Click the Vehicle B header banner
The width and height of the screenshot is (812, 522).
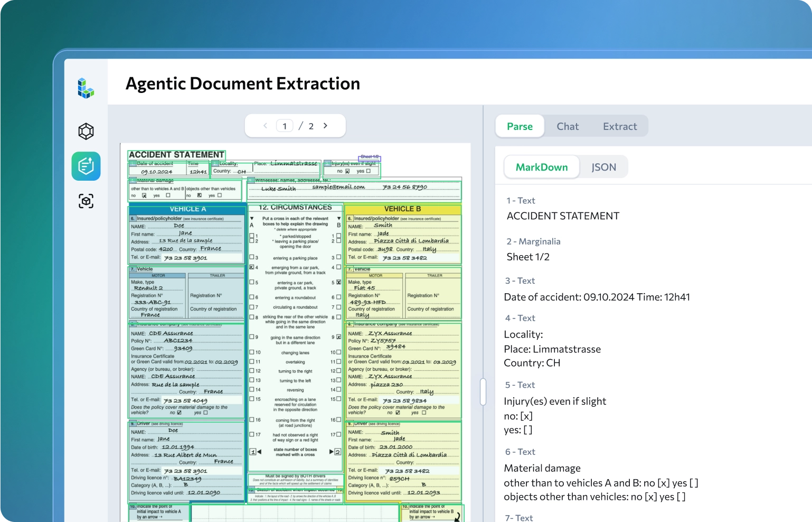click(x=402, y=209)
